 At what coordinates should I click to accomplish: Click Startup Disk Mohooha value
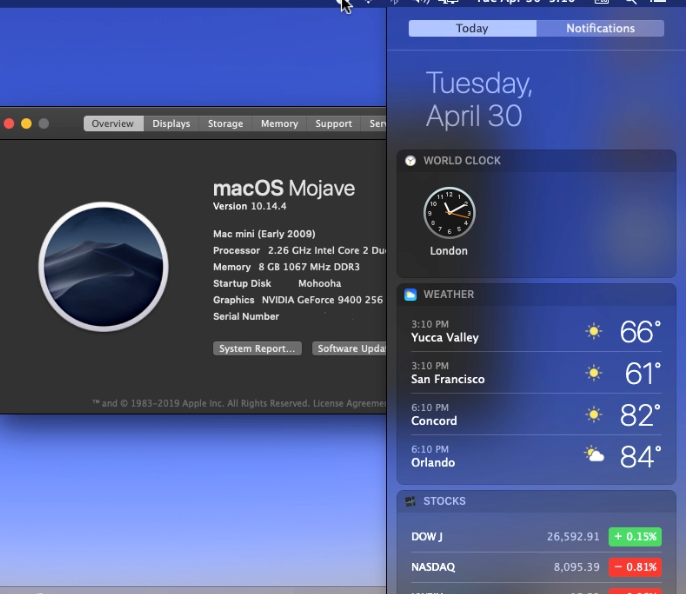(320, 283)
